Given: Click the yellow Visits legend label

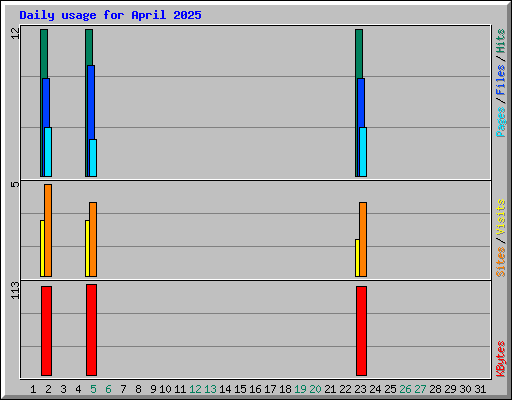Looking at the screenshot, I should pos(500,218).
